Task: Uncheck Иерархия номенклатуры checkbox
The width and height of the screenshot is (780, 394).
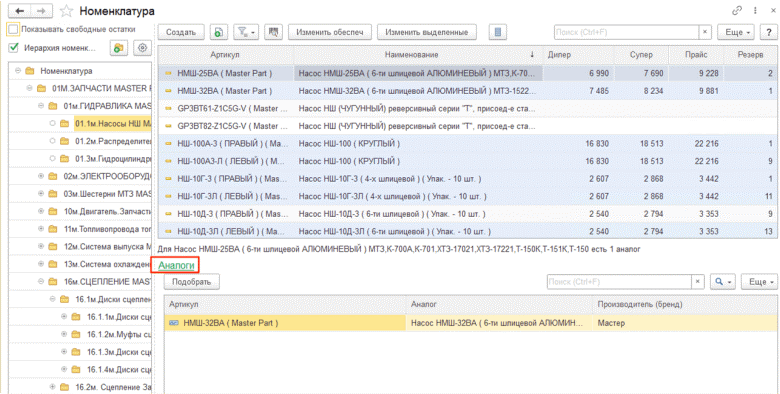Action: 14,48
